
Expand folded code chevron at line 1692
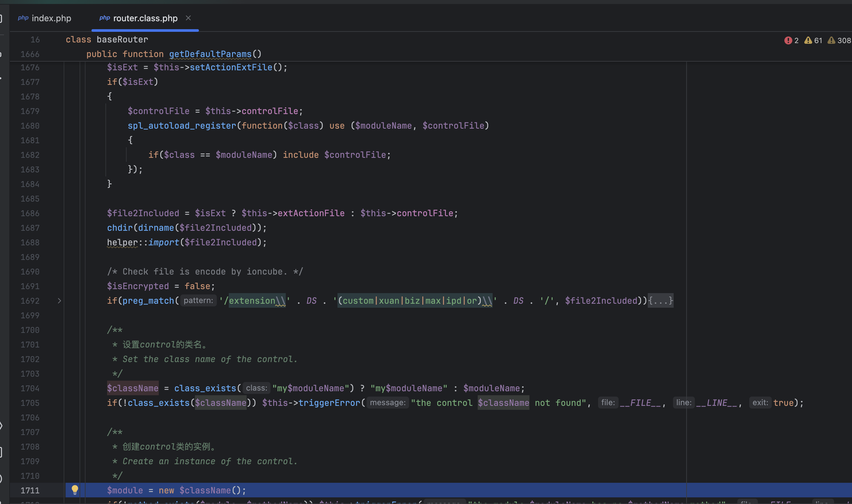click(59, 300)
